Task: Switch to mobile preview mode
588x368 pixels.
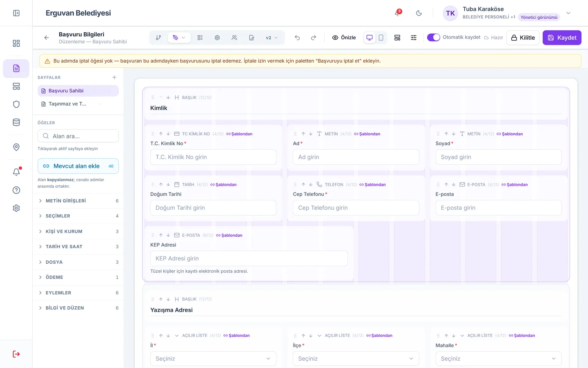Action: (x=381, y=38)
